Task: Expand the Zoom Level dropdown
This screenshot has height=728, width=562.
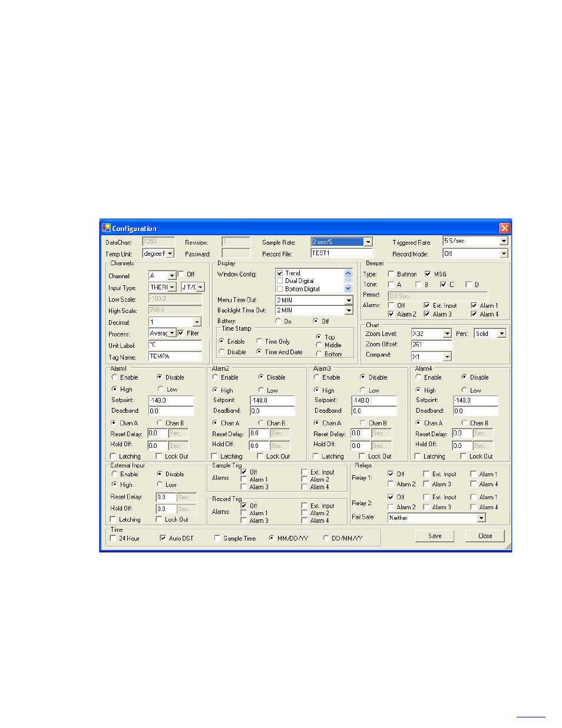Action: click(x=447, y=334)
